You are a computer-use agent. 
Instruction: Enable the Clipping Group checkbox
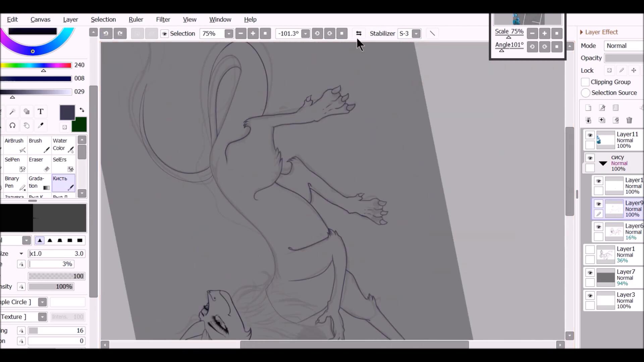pyautogui.click(x=585, y=82)
